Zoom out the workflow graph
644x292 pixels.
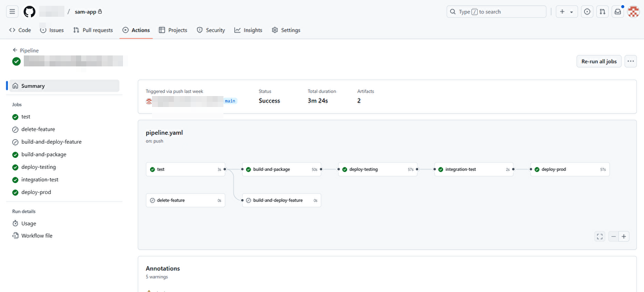click(614, 237)
